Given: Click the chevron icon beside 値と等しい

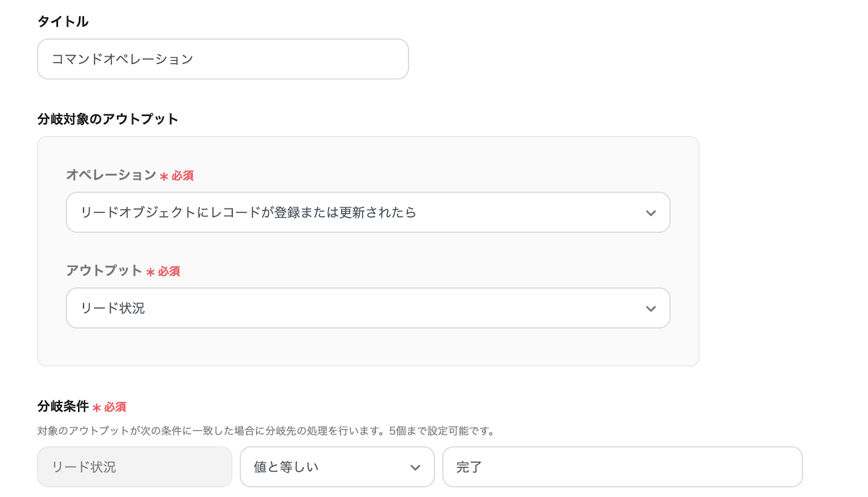Looking at the screenshot, I should (x=415, y=468).
